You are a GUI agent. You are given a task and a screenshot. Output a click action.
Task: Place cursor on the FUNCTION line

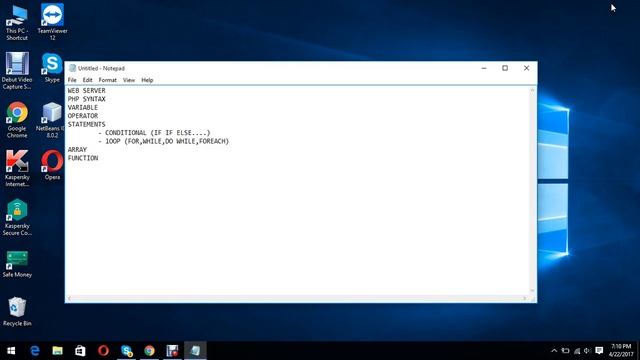coord(83,158)
